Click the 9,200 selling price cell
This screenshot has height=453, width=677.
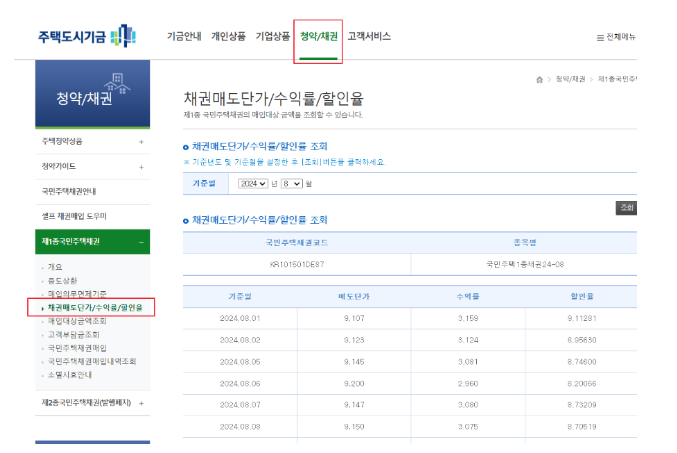pos(354,384)
